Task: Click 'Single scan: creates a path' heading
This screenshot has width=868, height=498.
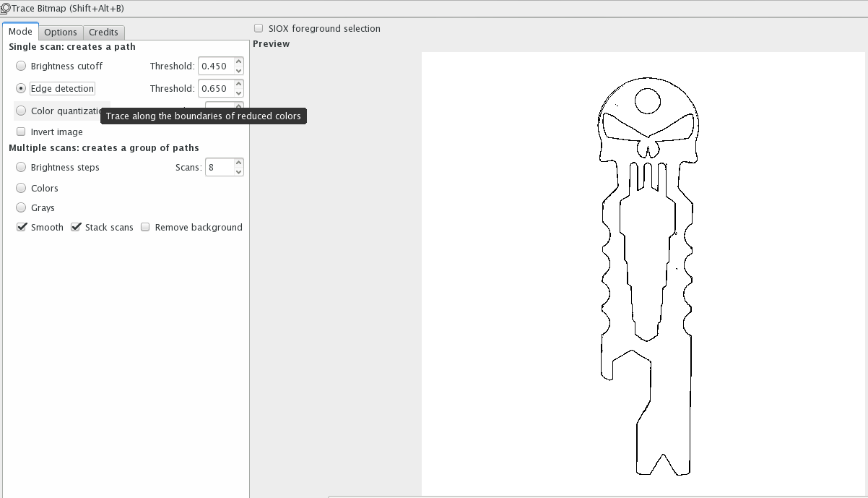Action: (71, 46)
